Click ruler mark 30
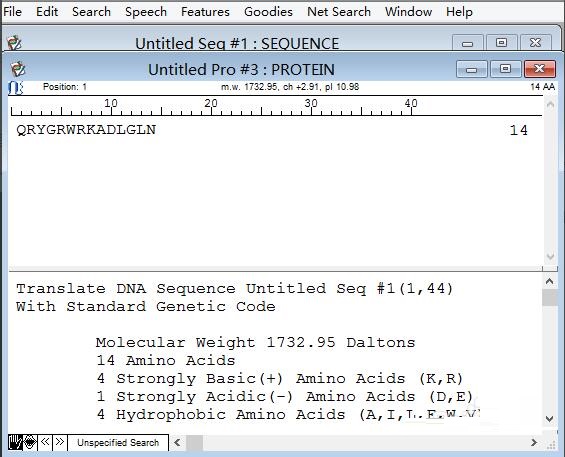 coord(311,103)
